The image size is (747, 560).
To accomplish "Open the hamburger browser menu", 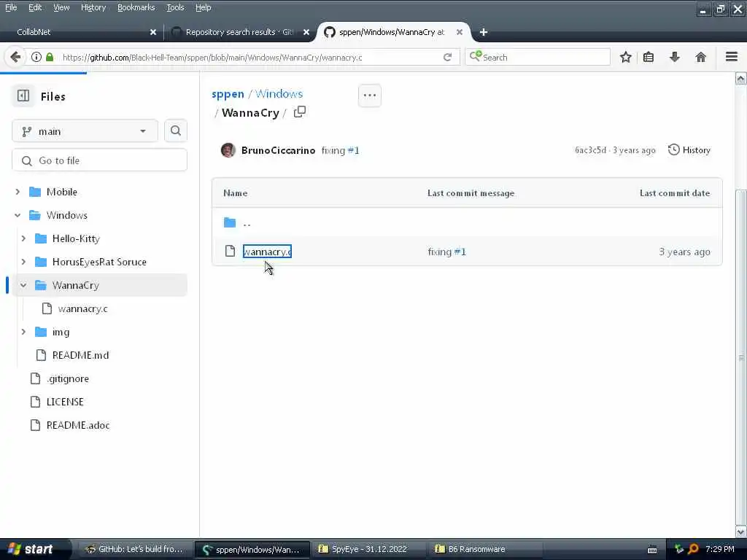I will coord(732,57).
